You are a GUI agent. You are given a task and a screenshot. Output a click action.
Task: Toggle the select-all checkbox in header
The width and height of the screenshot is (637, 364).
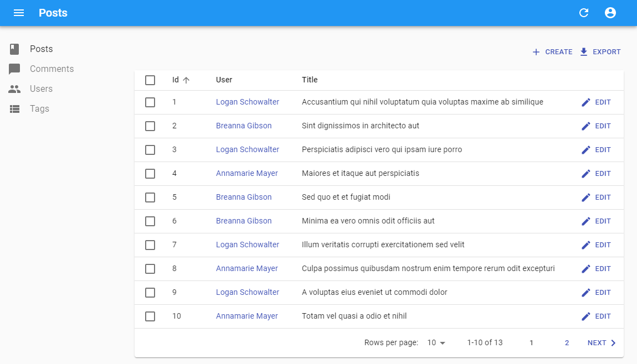(150, 80)
